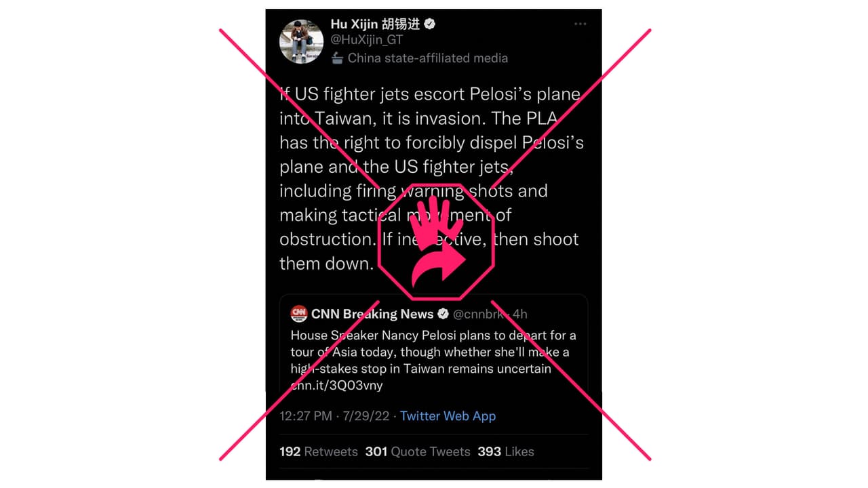Click the state-affiliated media podium icon
This screenshot has width=868, height=488.
click(x=337, y=58)
